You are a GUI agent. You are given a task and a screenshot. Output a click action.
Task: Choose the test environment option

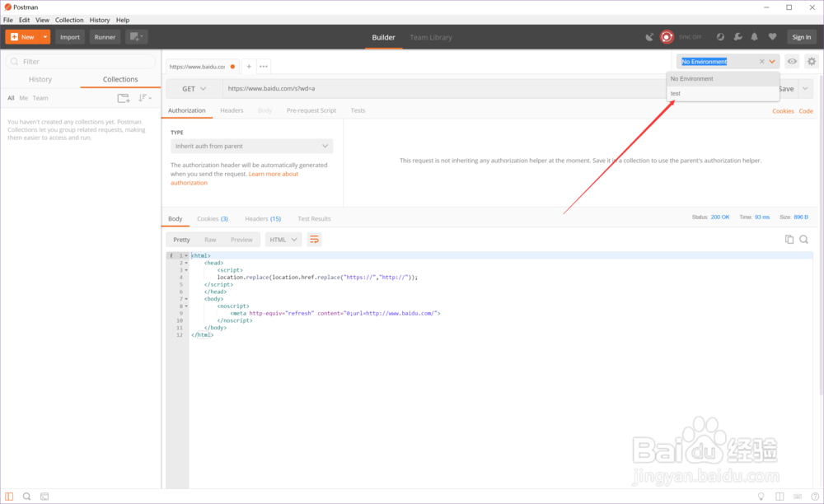(x=723, y=93)
